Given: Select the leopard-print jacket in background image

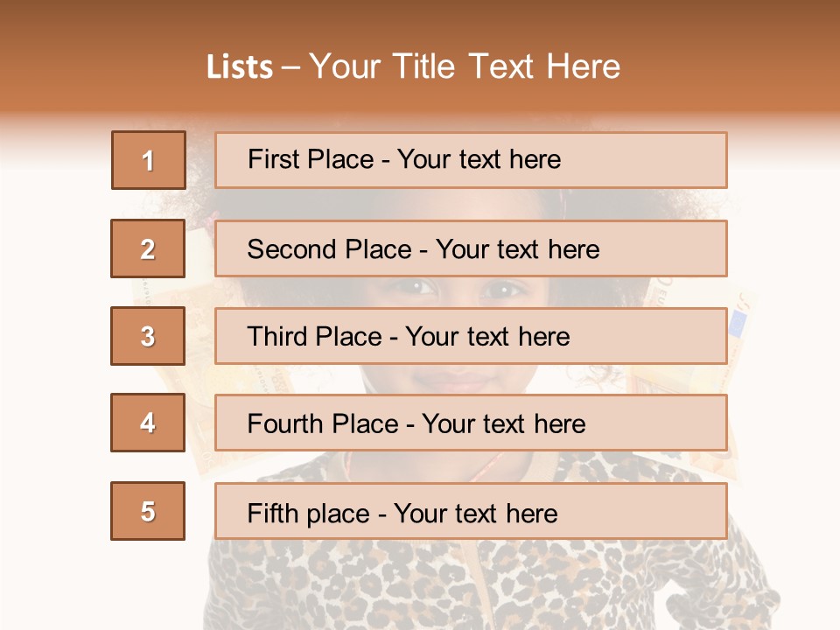Looking at the screenshot, I should [490, 584].
